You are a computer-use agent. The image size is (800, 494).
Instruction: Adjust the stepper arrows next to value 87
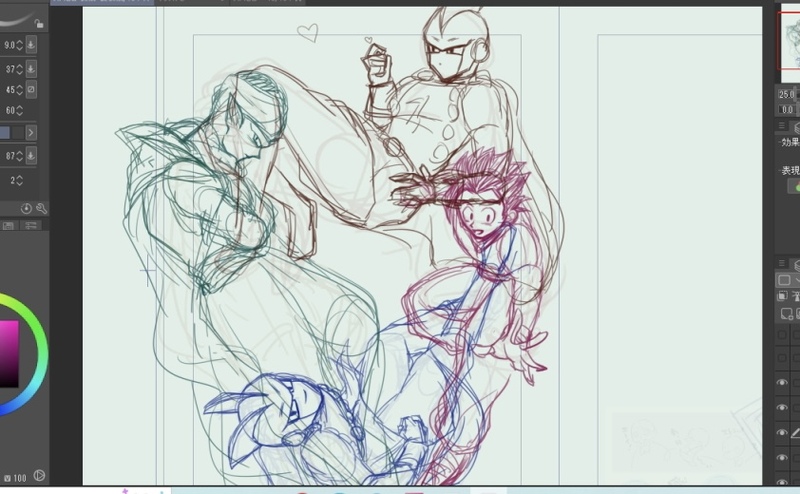coord(19,156)
